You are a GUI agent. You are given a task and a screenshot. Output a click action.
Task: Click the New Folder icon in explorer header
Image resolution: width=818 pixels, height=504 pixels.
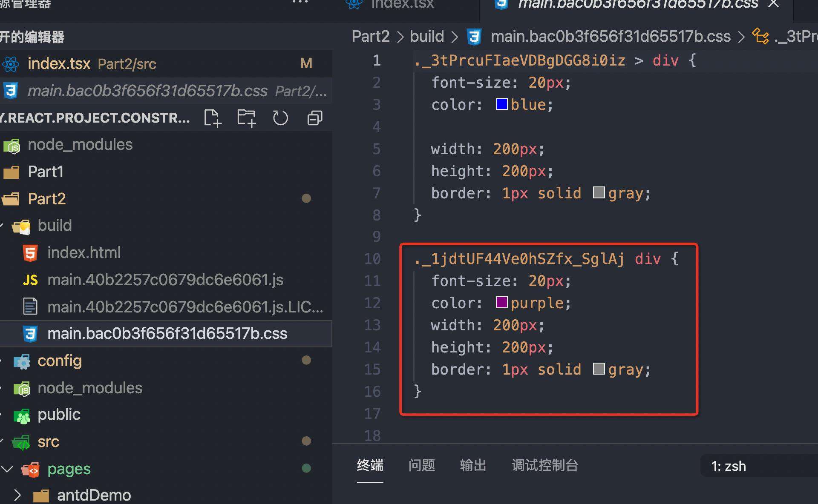pos(247,118)
